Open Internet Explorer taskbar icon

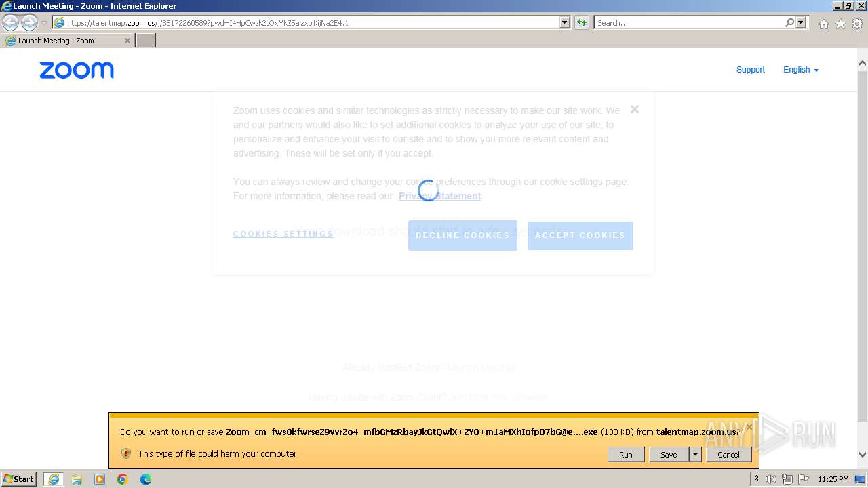[x=54, y=479]
